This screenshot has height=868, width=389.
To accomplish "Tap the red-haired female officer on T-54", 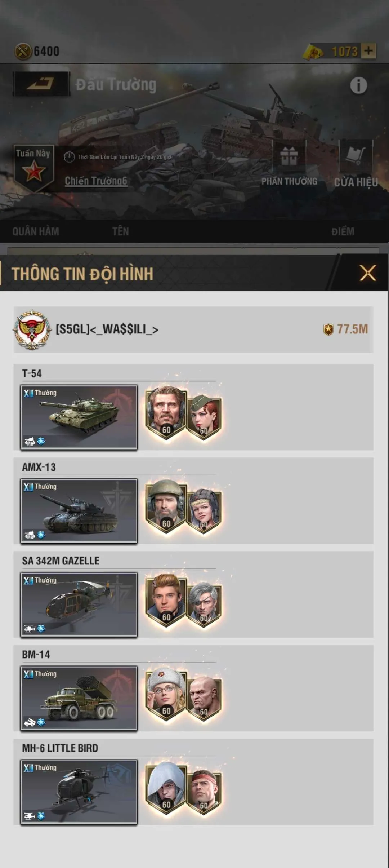I will tap(204, 416).
